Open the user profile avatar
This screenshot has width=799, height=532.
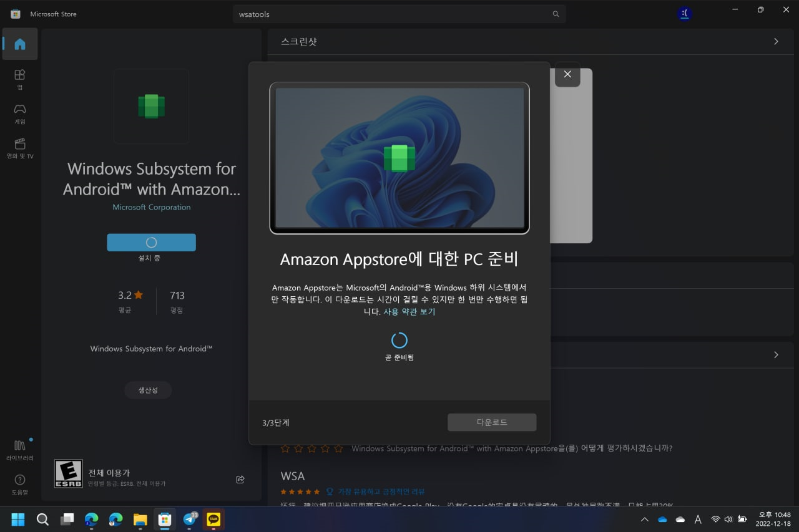pyautogui.click(x=684, y=14)
